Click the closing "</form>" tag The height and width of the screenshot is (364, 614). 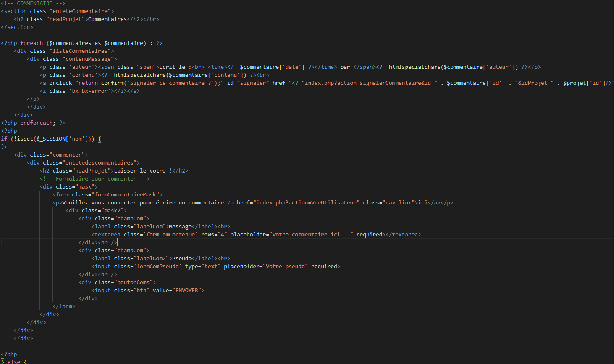(x=64, y=306)
